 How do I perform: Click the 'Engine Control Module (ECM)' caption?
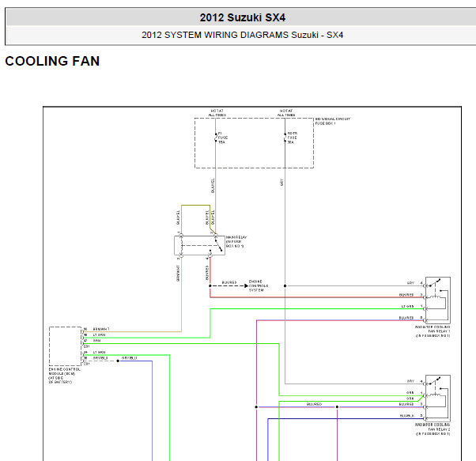64,376
